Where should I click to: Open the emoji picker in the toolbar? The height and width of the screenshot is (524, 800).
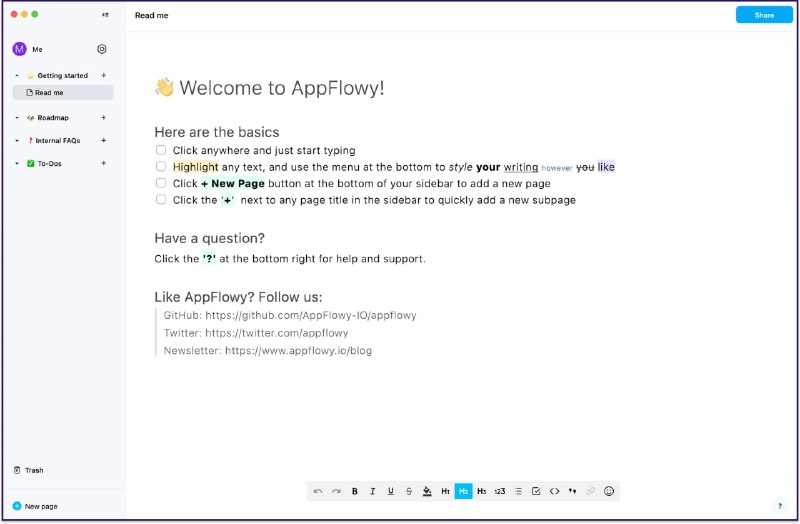coord(609,491)
